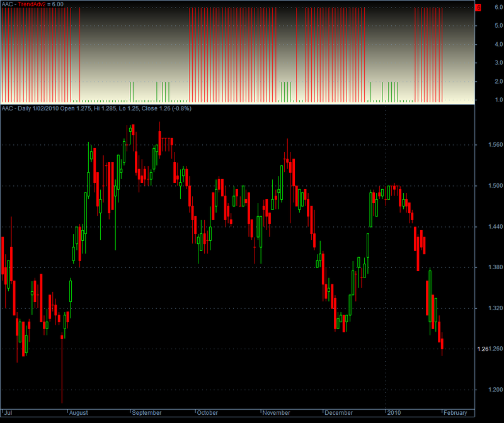Click the '1.440' price axis label
The width and height of the screenshot is (504, 423).
pos(495,227)
